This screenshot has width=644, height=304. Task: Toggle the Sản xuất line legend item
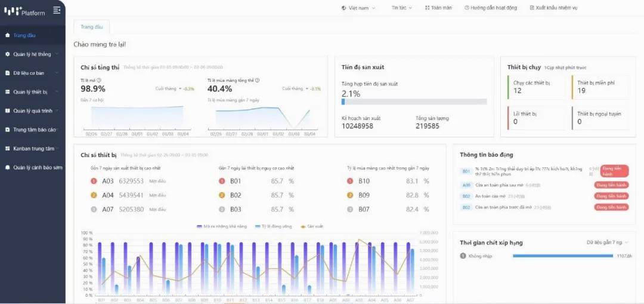click(x=311, y=227)
